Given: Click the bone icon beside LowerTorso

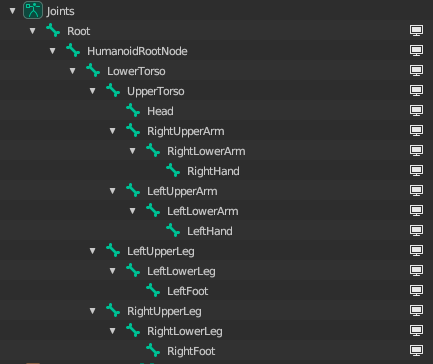Looking at the screenshot, I should [x=93, y=70].
